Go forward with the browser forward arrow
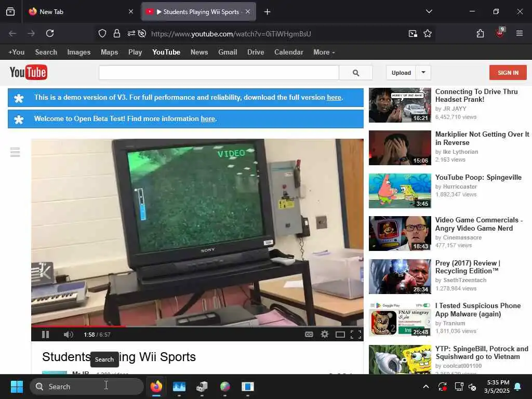Viewport: 532px width, 399px height. click(31, 33)
